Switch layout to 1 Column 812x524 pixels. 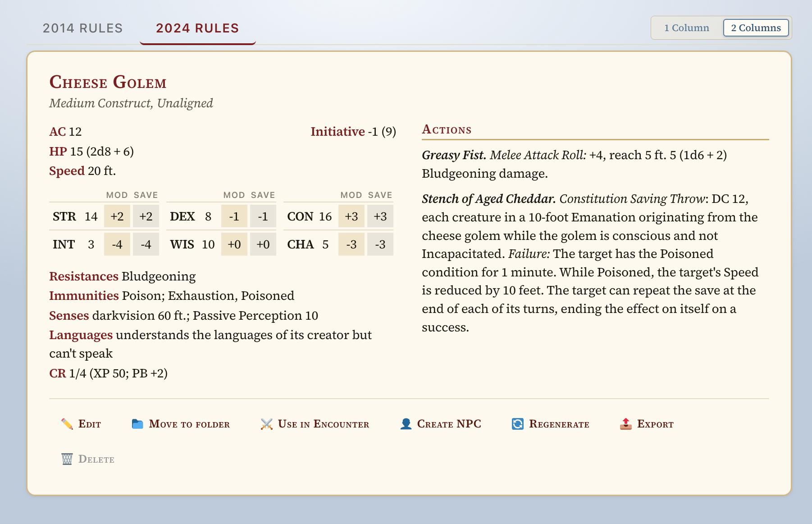pyautogui.click(x=687, y=28)
